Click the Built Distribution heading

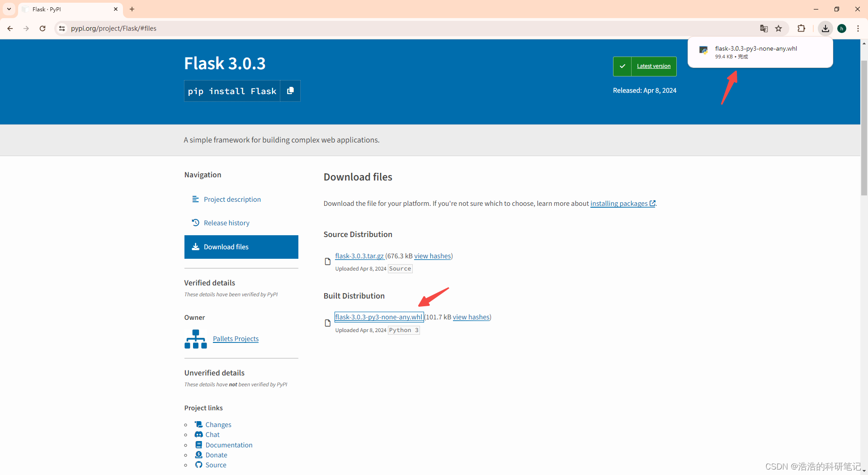[x=354, y=296]
